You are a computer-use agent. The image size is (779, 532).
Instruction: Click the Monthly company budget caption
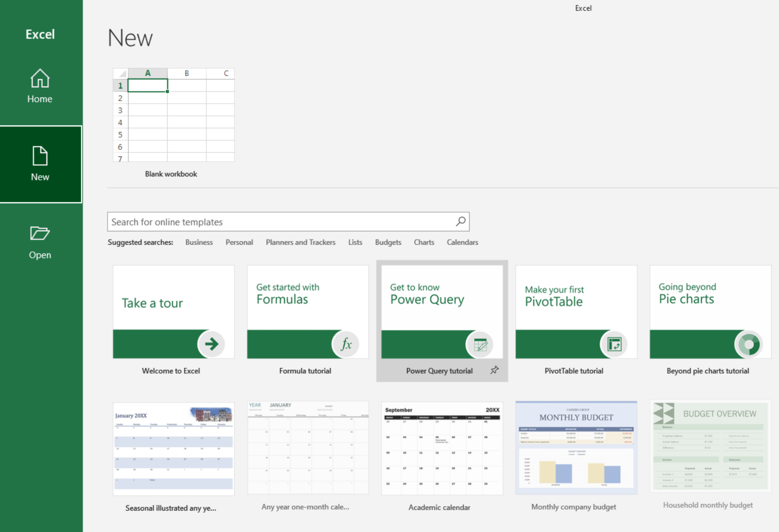click(574, 507)
